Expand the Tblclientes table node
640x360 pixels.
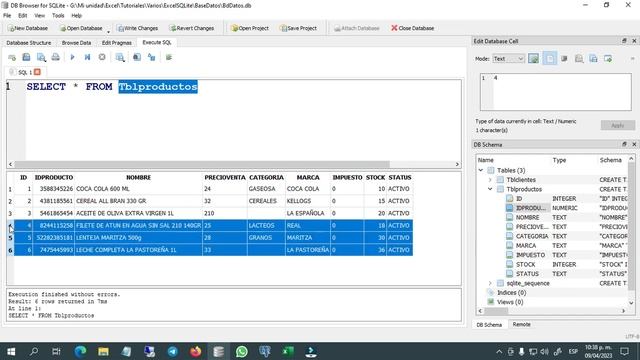490,180
